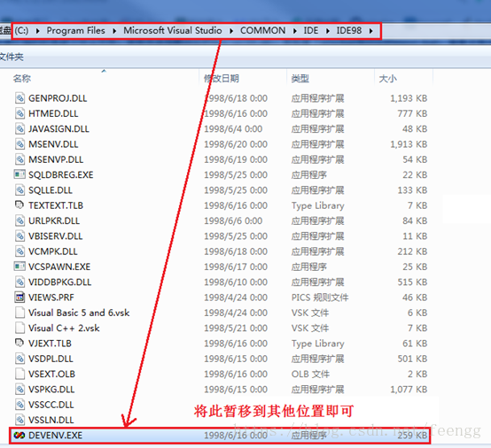Select the file name VIEWS.PRF
The width and height of the screenshot is (491, 448).
[51, 297]
